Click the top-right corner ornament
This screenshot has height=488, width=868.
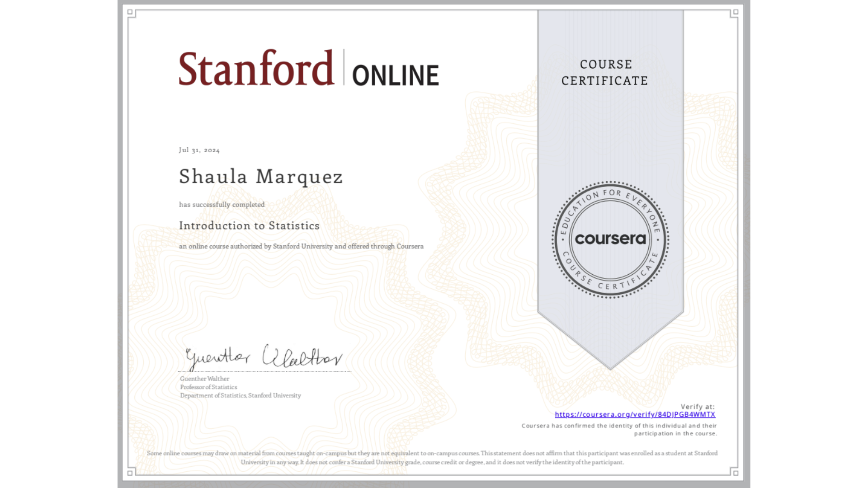[x=736, y=12]
